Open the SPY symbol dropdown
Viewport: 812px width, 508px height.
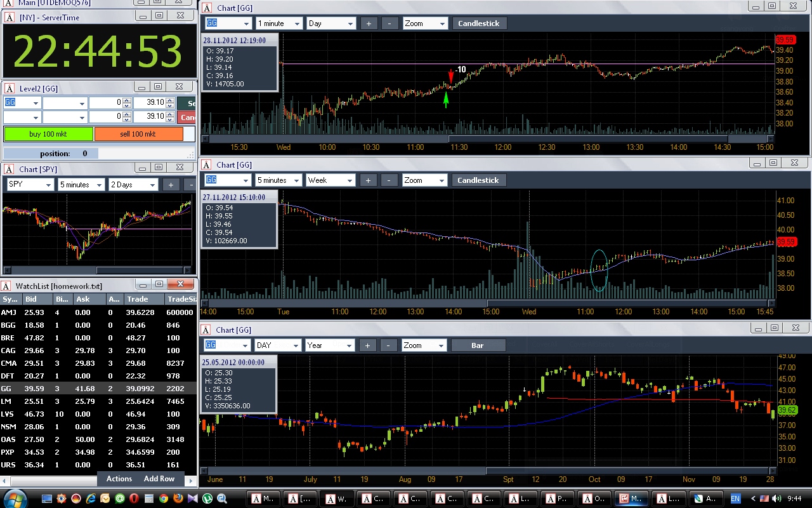(30, 185)
